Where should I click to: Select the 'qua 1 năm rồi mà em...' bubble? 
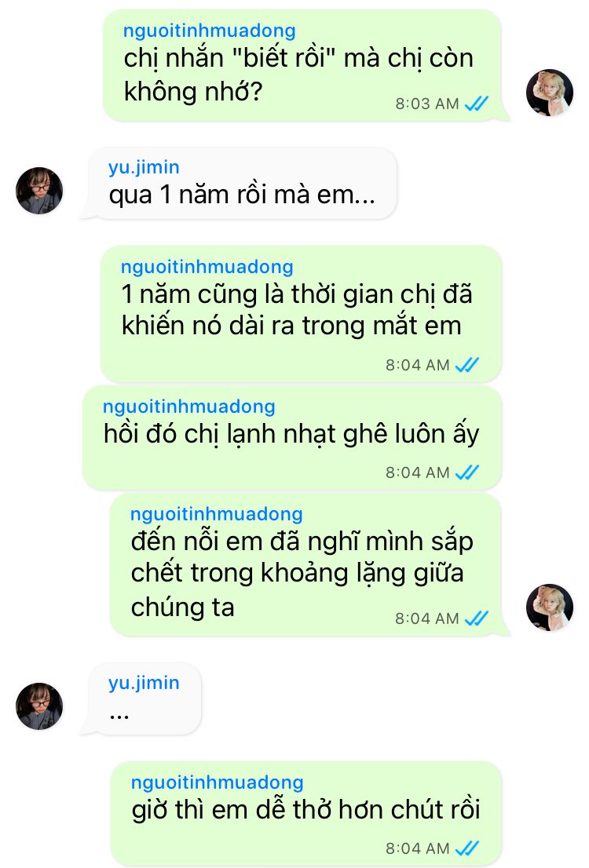point(242,183)
